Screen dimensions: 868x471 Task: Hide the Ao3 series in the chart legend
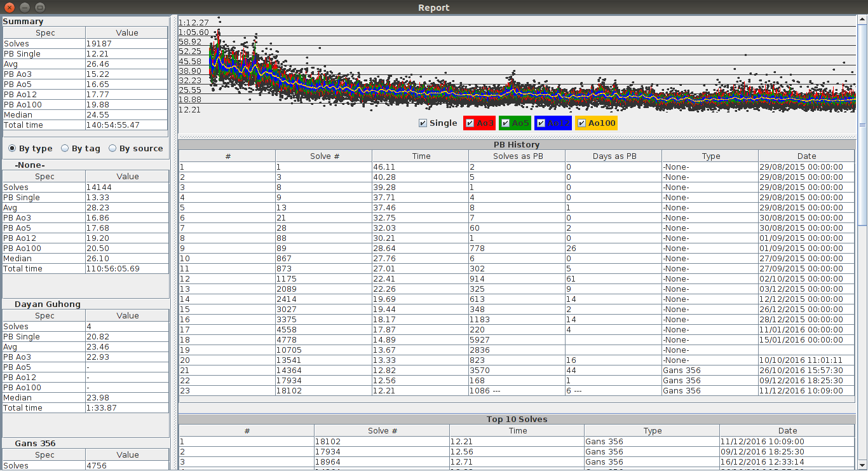[x=479, y=123]
